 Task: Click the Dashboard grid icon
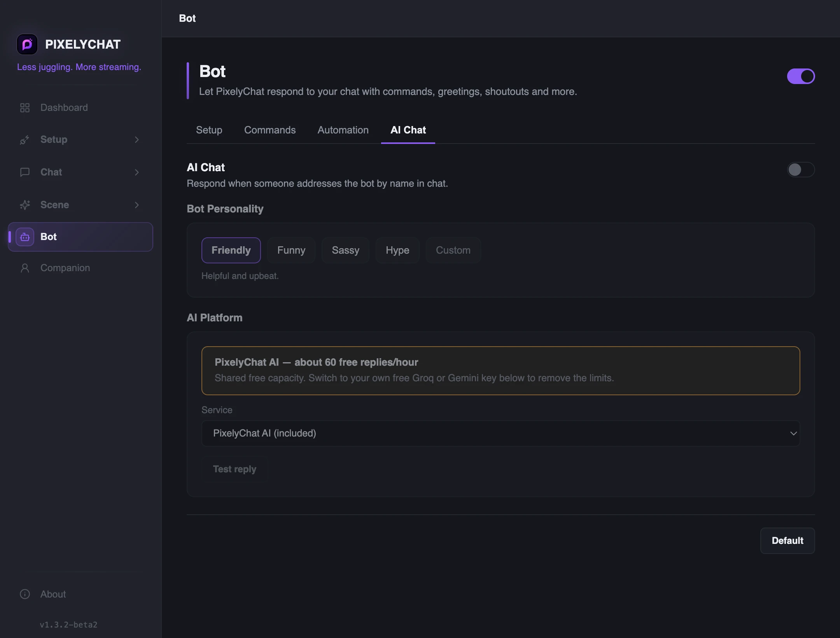coord(25,108)
